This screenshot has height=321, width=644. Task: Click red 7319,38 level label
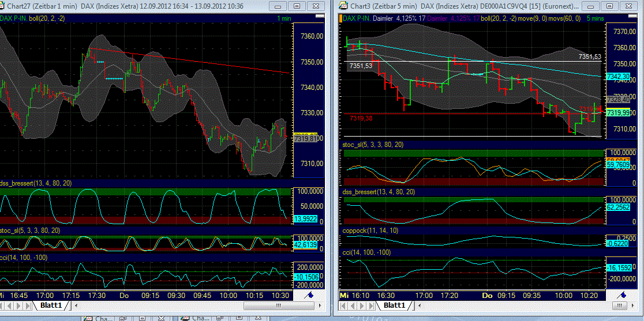coord(361,118)
